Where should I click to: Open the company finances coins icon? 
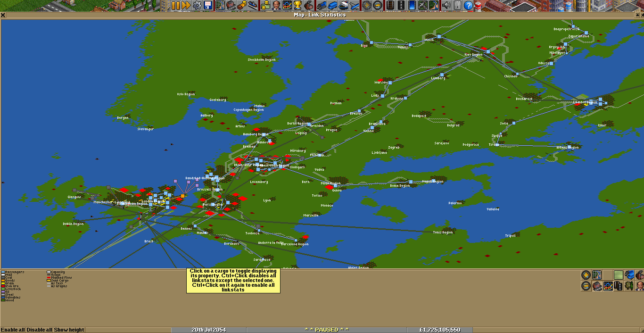click(265, 5)
